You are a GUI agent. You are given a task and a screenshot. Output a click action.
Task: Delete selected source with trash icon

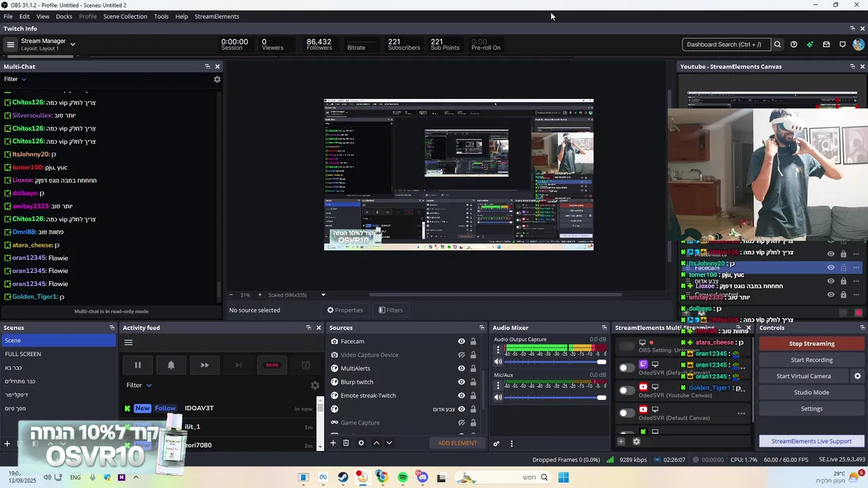[346, 443]
